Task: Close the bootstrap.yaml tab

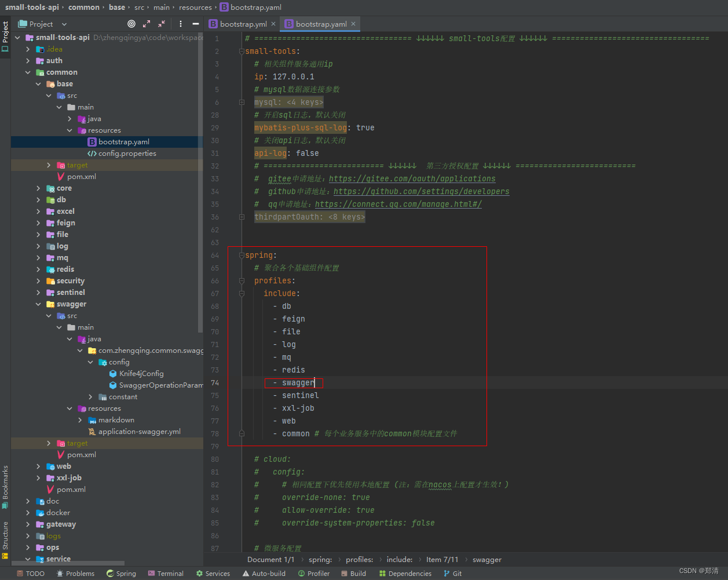Action: 353,24
